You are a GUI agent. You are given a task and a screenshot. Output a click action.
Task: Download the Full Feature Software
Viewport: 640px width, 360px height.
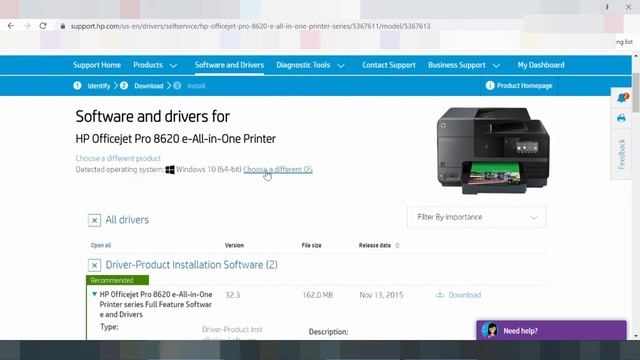pos(464,295)
